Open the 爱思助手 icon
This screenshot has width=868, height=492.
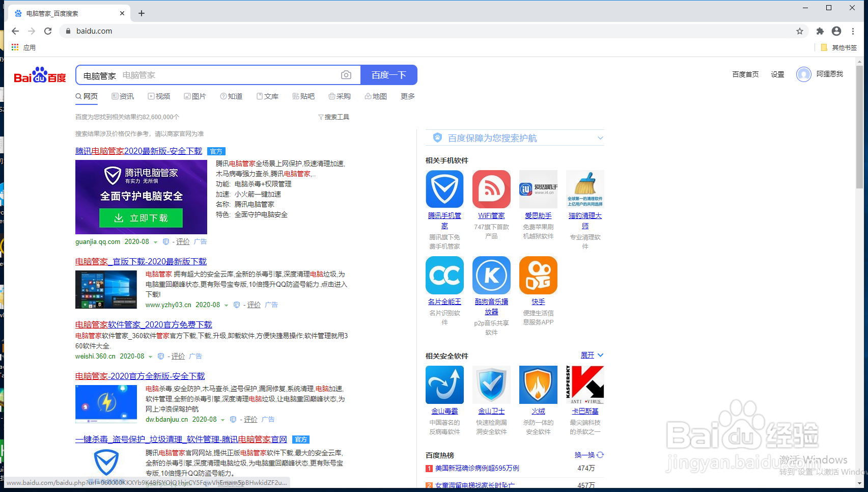click(x=538, y=189)
